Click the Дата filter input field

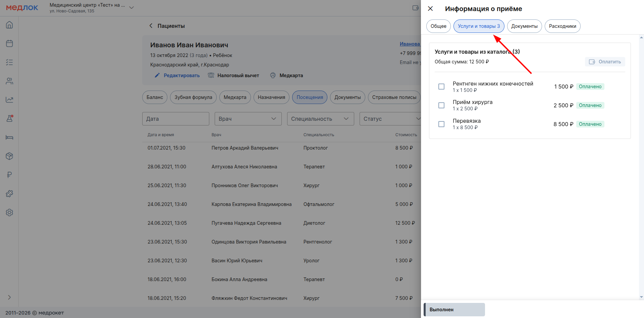(175, 119)
